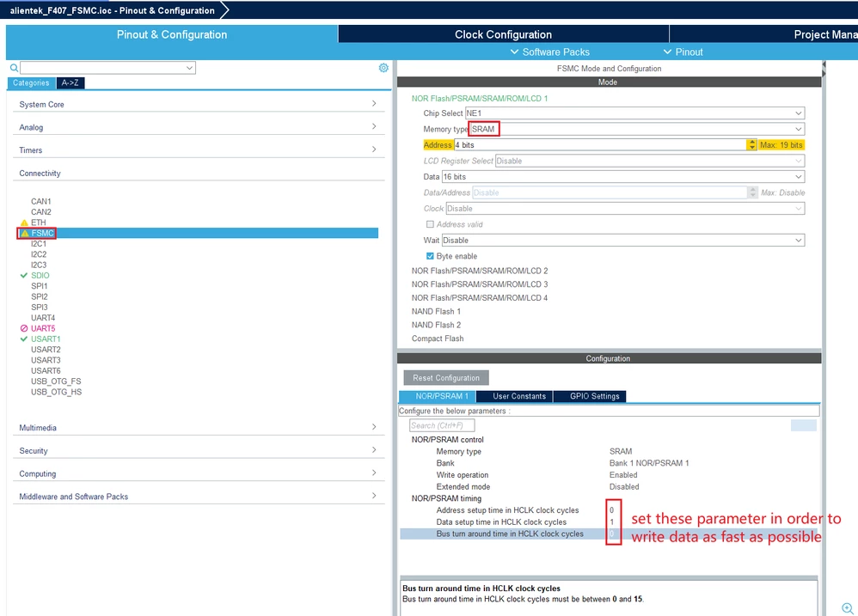Select Address setup time parameter row
Screen dimensions: 858x616
point(609,510)
